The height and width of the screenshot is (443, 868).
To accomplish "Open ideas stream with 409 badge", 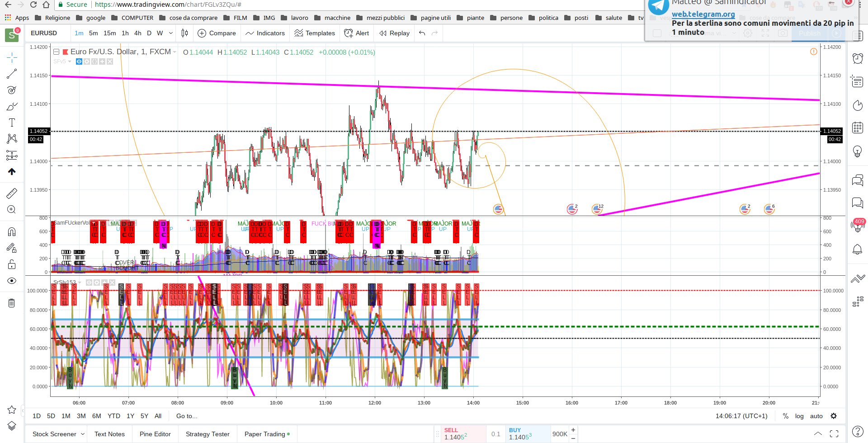I will pyautogui.click(x=858, y=225).
